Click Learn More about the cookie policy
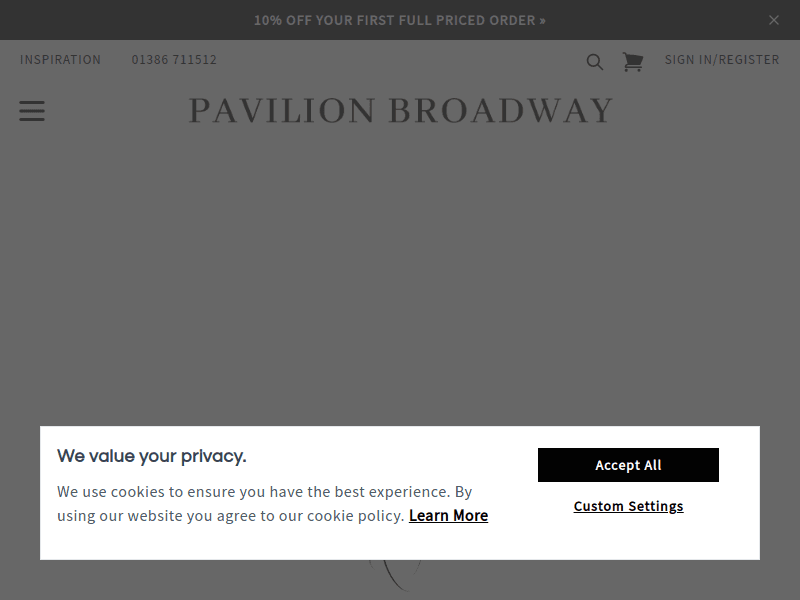The image size is (800, 600). [448, 515]
